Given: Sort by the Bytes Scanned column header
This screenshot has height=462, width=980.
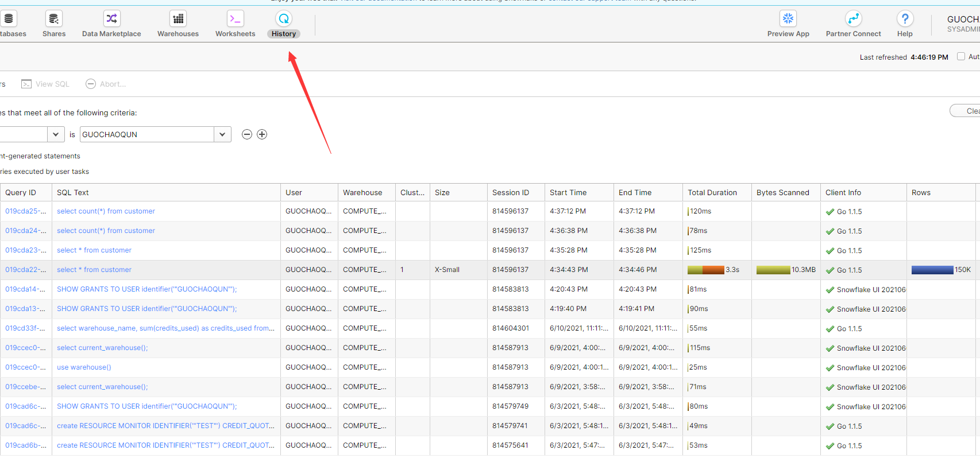Looking at the screenshot, I should tap(786, 192).
